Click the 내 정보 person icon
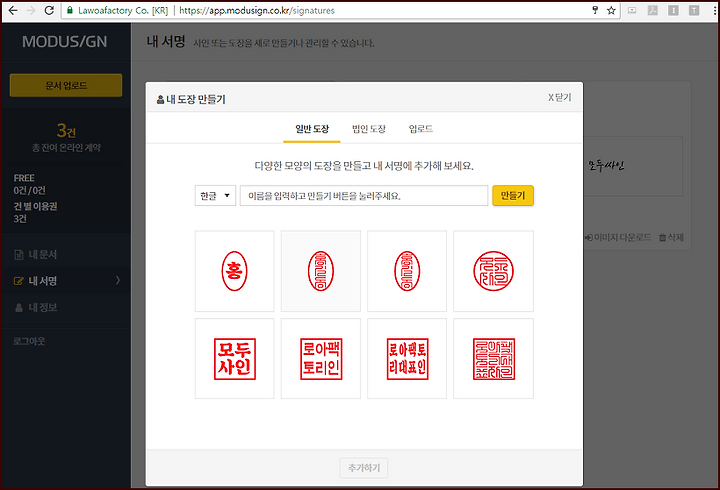 click(x=19, y=308)
